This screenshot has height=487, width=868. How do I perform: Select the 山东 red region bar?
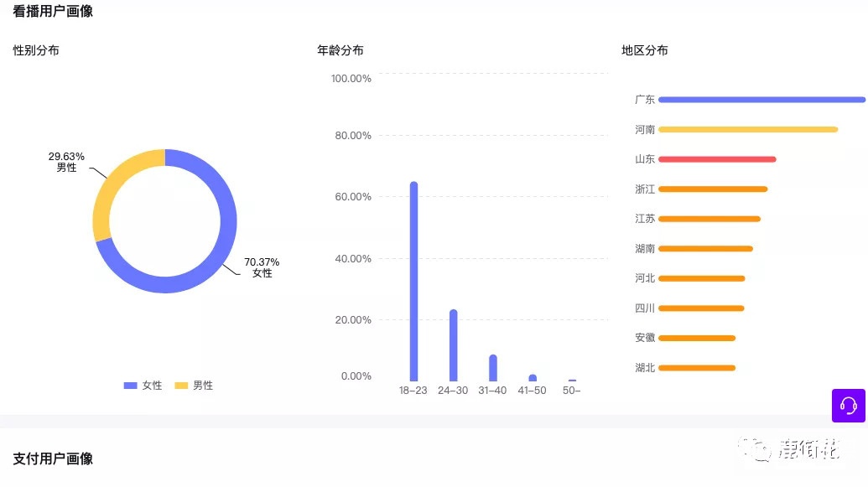[717, 159]
